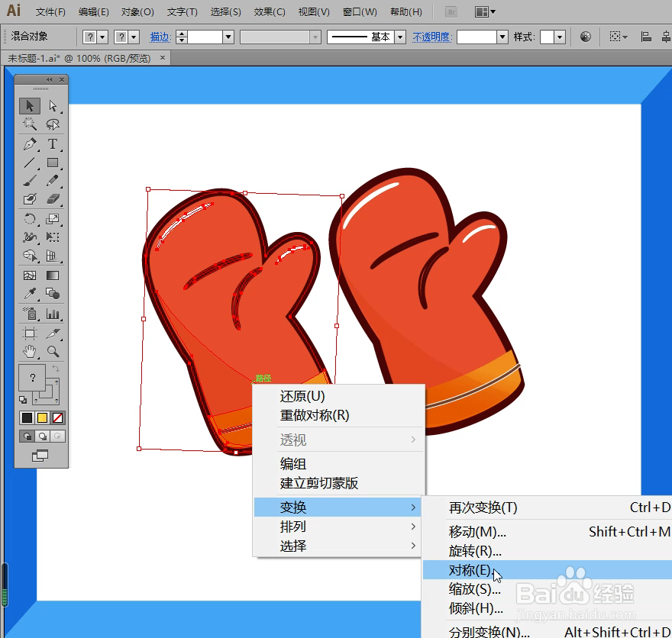This screenshot has width=672, height=638.
Task: Open the 对象 menu
Action: pos(136,11)
